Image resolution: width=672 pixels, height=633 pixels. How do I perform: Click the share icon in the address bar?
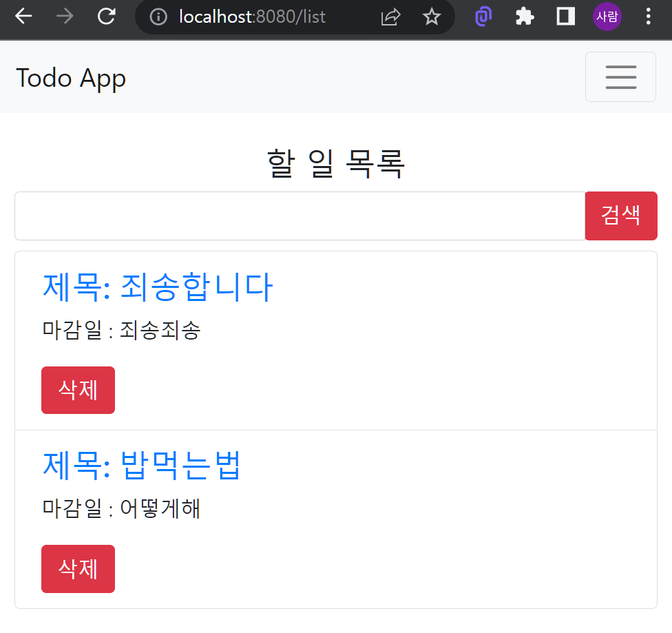coord(390,16)
